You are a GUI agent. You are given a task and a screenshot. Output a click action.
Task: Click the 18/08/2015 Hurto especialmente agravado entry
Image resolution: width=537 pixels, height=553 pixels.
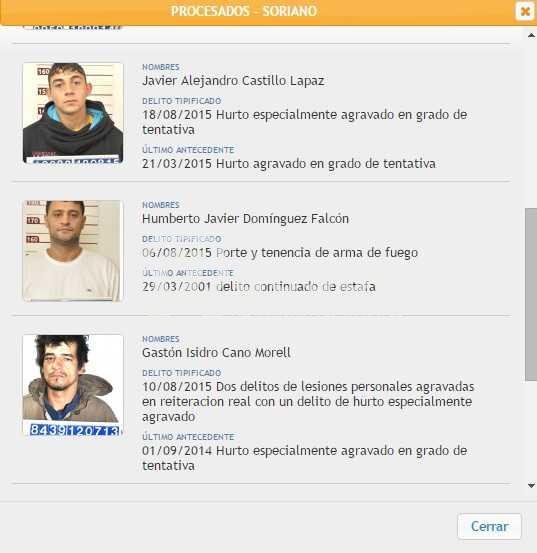tap(305, 122)
